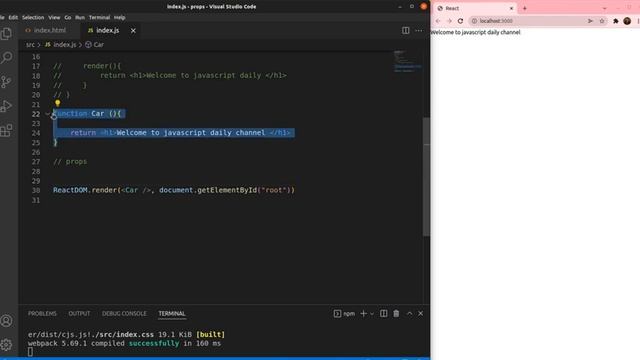Split the terminal panel

(384, 313)
